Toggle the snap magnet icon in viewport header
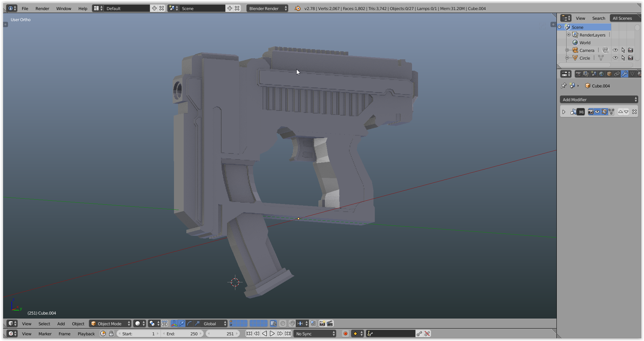Image resolution: width=644 pixels, height=341 pixels. [x=292, y=323]
